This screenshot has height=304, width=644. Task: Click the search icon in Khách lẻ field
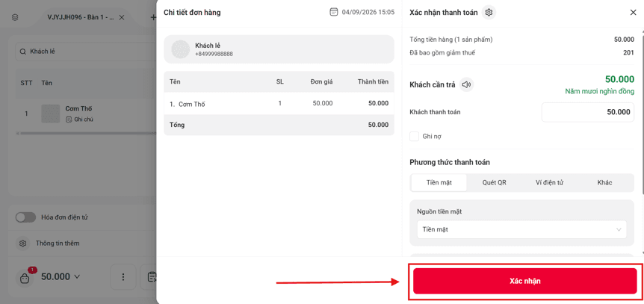(x=22, y=52)
